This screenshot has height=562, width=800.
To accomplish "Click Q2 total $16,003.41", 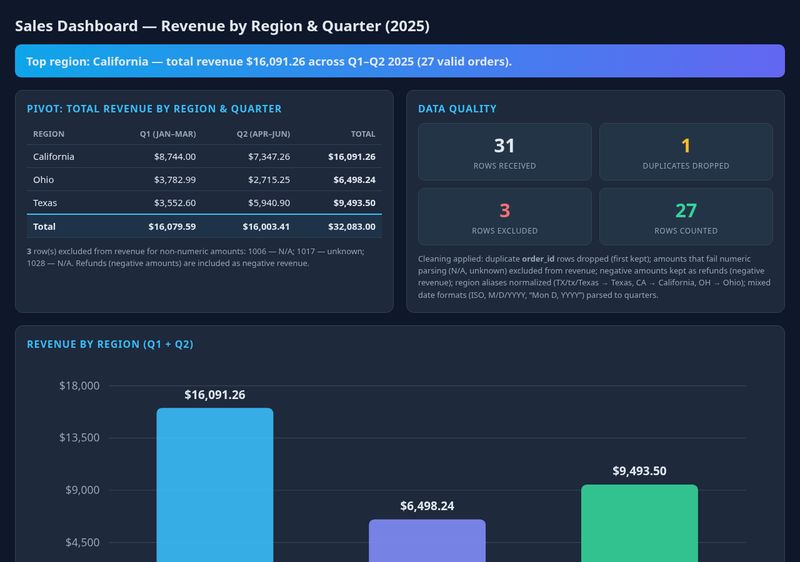I will 266,226.
